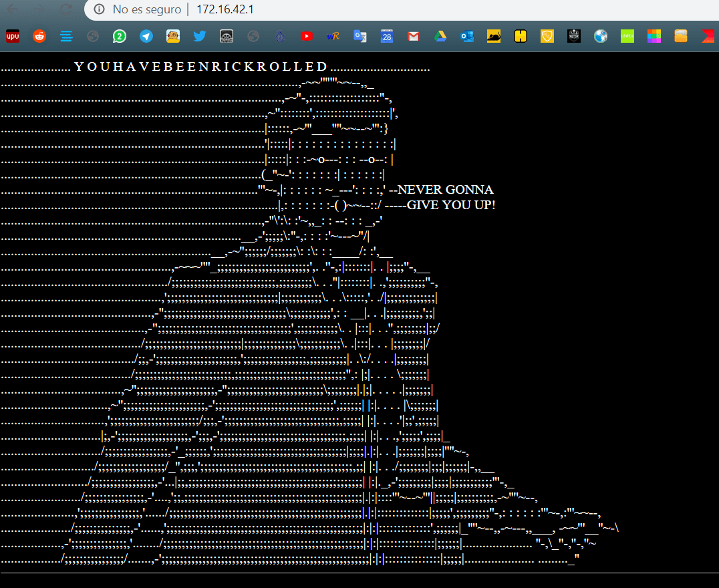The image size is (719, 588).
Task: Open the orange folder bookmark
Action: tap(681, 36)
